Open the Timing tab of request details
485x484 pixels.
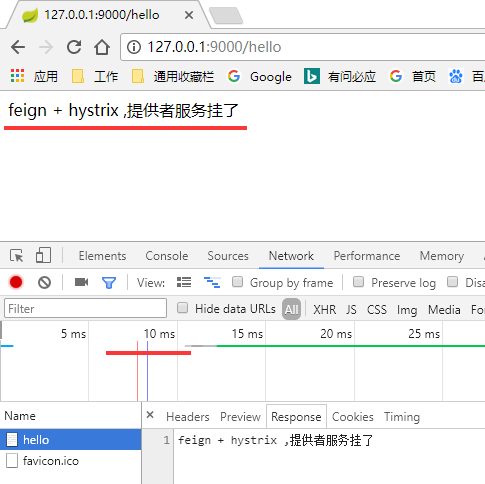[x=402, y=417]
